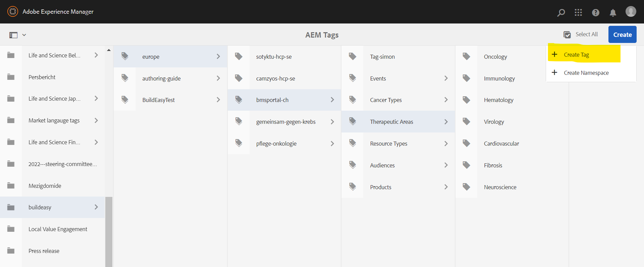Click the folder icon for buildeasy
Screen dimensions: 644x267
click(x=11, y=207)
